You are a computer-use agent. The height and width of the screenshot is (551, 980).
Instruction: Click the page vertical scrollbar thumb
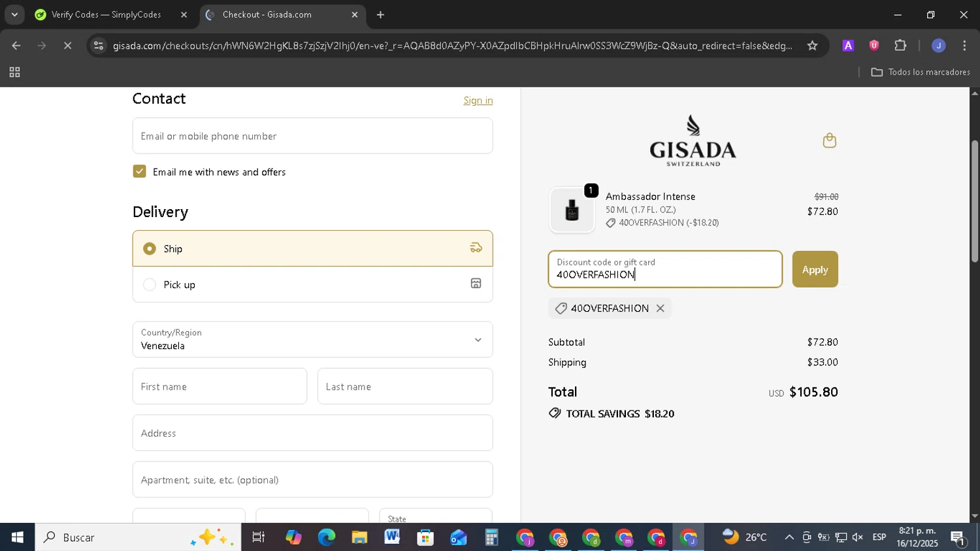[x=974, y=201]
